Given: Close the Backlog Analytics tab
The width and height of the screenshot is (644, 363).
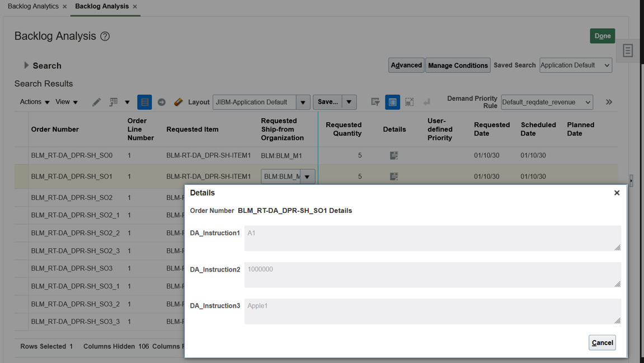Looking at the screenshot, I should point(64,7).
